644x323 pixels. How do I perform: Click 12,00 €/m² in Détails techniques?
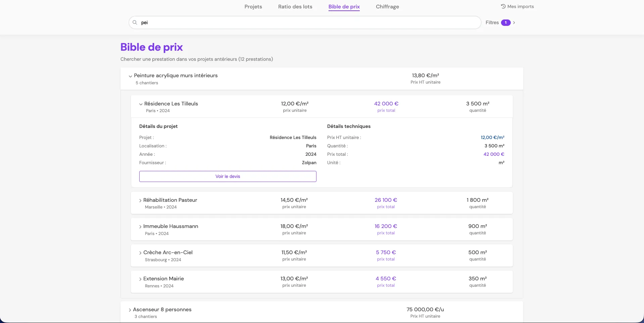pos(492,138)
